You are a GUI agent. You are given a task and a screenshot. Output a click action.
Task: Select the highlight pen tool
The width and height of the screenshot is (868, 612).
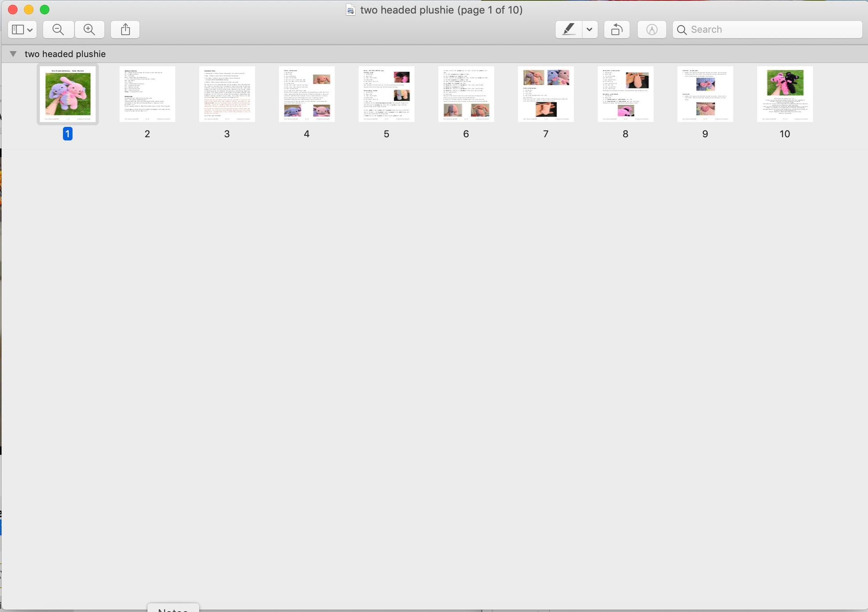tap(568, 29)
